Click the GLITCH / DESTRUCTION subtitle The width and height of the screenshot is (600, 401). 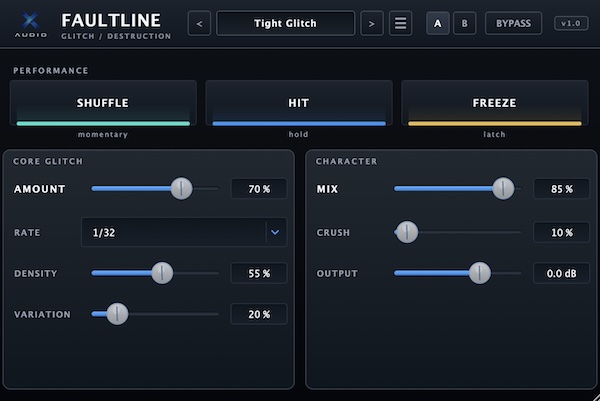tap(116, 36)
